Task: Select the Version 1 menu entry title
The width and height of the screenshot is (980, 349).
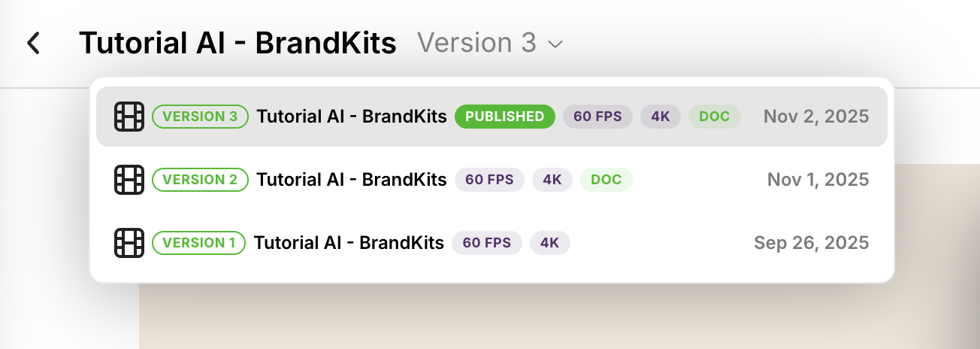Action: tap(349, 243)
